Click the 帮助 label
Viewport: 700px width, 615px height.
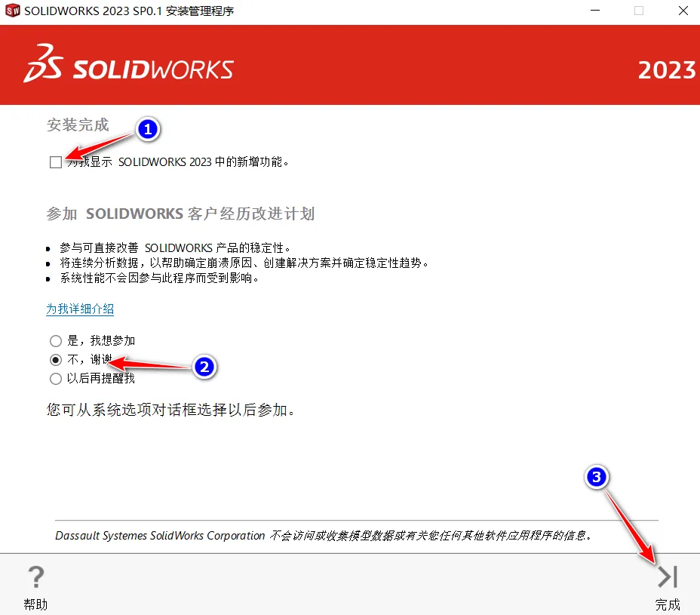35,604
